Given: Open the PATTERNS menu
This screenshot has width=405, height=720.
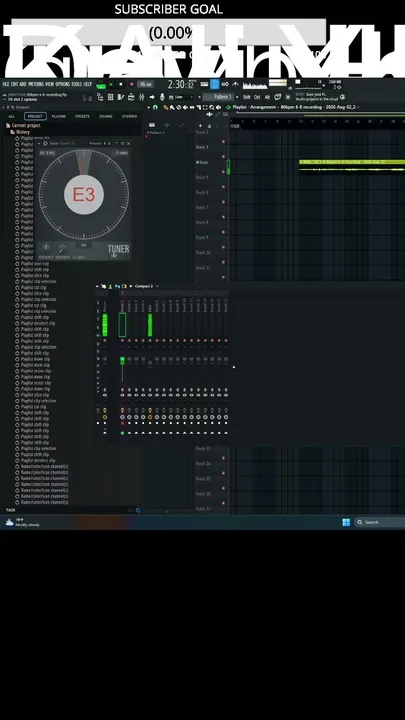Looking at the screenshot, I should tap(35, 84).
